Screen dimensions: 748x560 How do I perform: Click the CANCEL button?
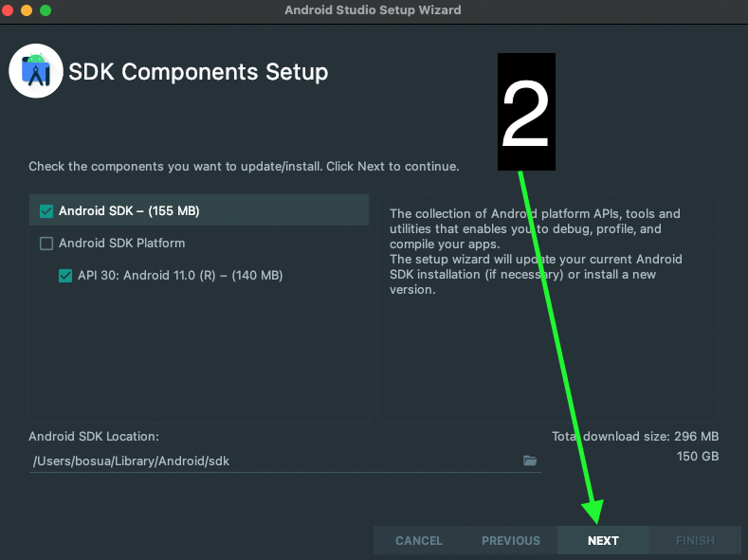pos(418,540)
